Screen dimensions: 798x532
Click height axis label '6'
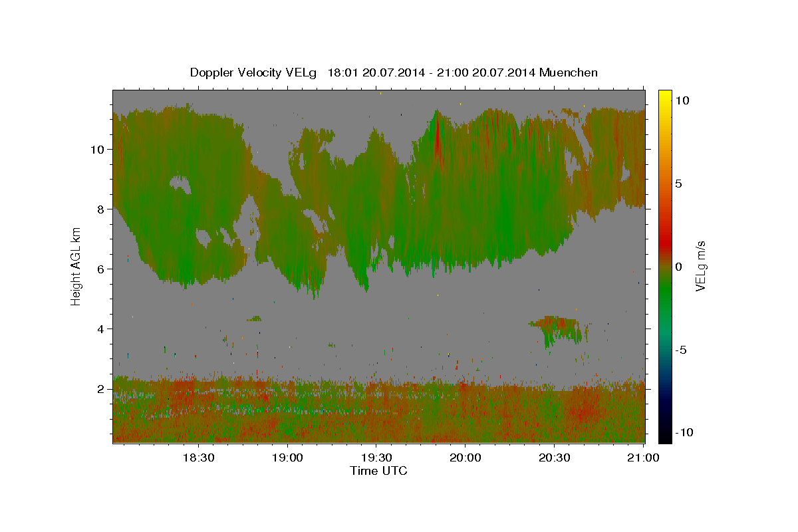(x=101, y=269)
